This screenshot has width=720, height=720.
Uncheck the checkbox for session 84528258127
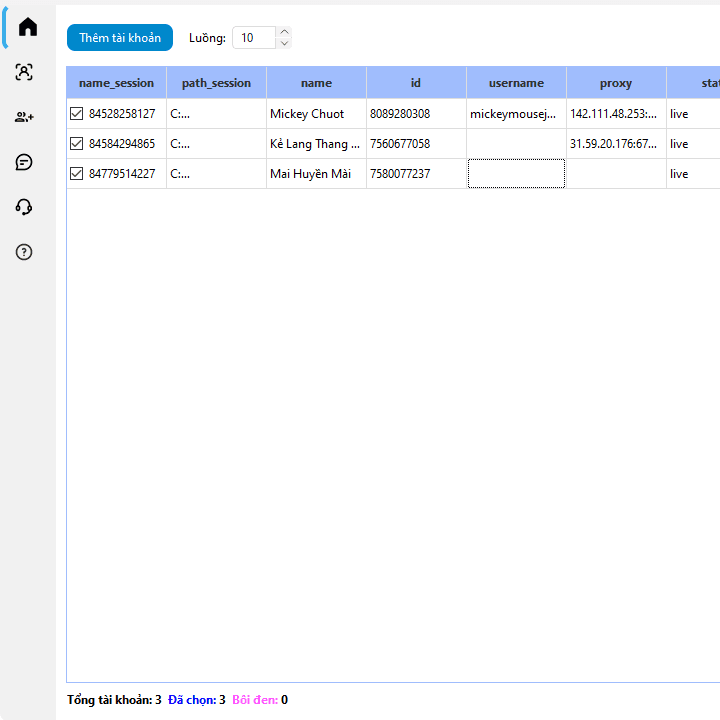77,114
